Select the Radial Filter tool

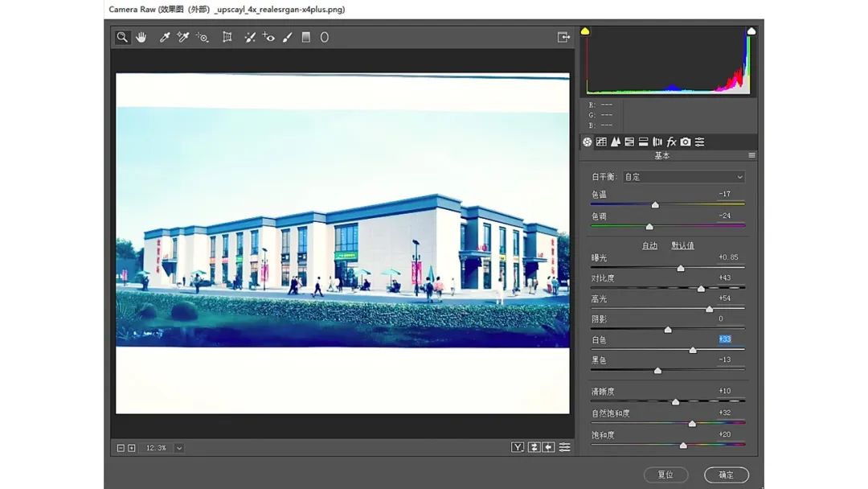pos(325,37)
